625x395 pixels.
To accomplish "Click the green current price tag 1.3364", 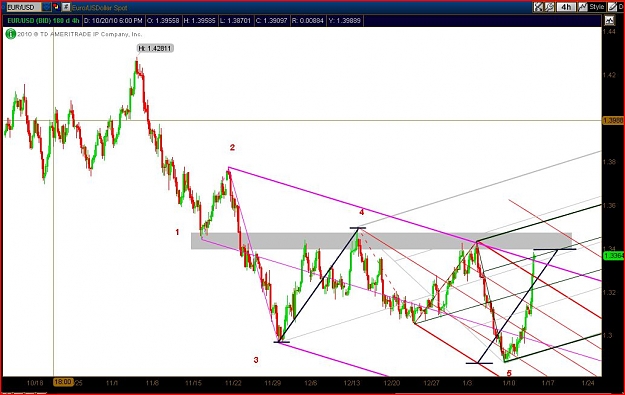I will pyautogui.click(x=613, y=256).
